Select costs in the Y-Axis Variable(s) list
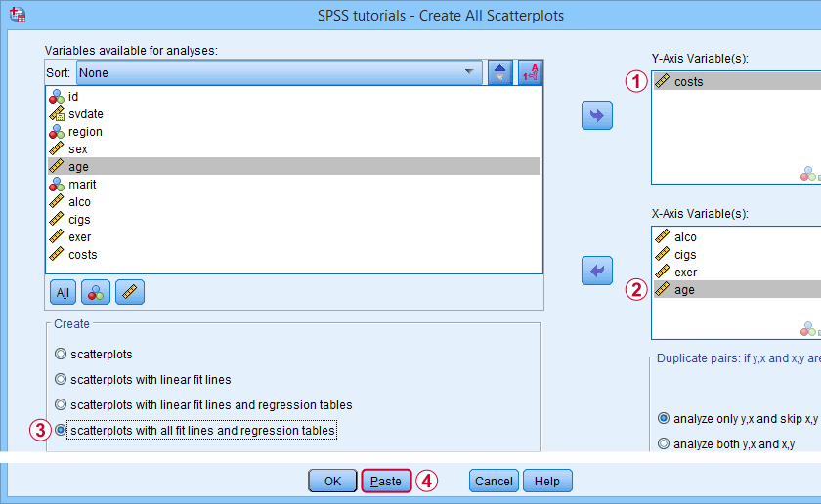 (737, 81)
